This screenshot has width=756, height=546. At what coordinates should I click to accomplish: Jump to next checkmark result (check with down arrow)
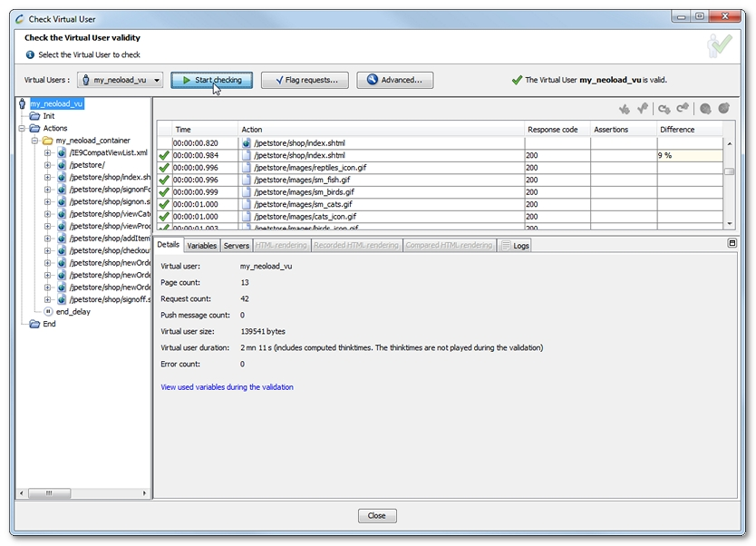pos(624,110)
